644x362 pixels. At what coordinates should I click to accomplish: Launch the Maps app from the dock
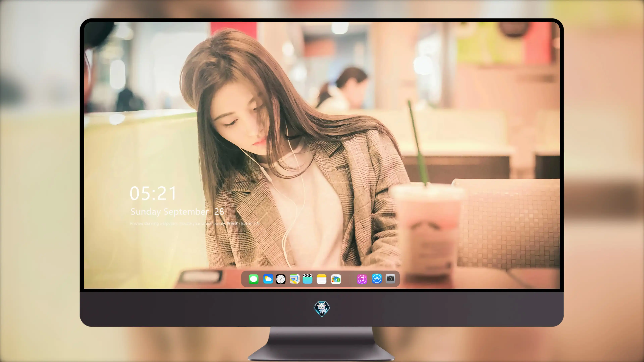click(294, 279)
